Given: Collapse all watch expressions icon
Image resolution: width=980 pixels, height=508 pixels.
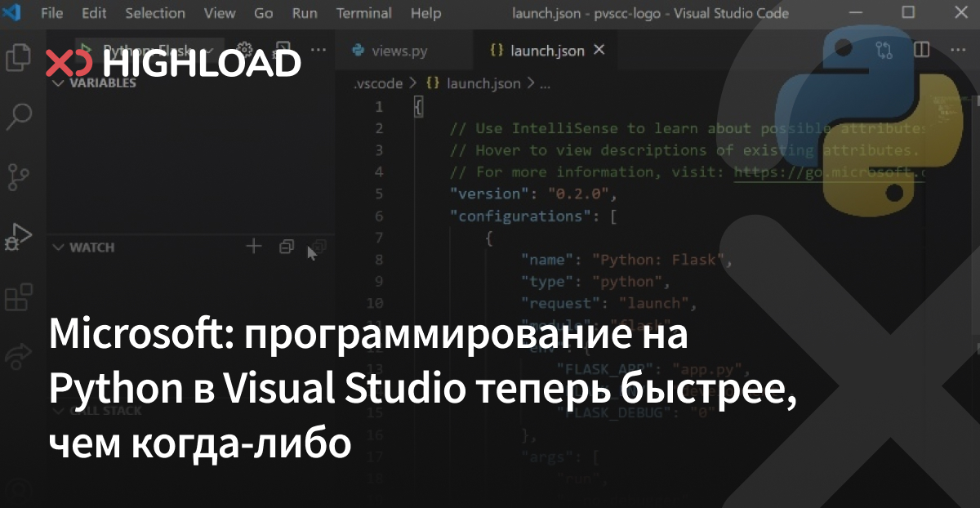Looking at the screenshot, I should 286,246.
